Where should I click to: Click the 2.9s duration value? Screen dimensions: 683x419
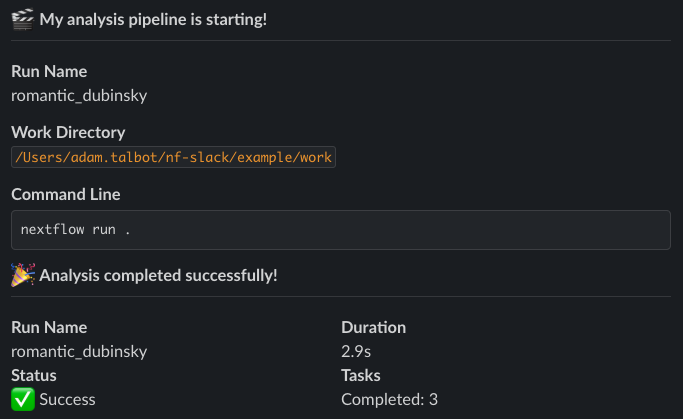pos(357,351)
